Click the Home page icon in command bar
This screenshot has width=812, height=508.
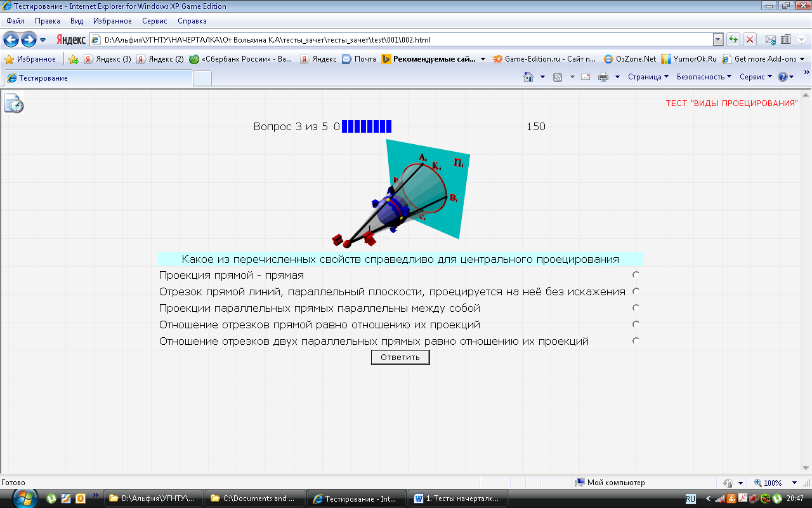point(528,77)
